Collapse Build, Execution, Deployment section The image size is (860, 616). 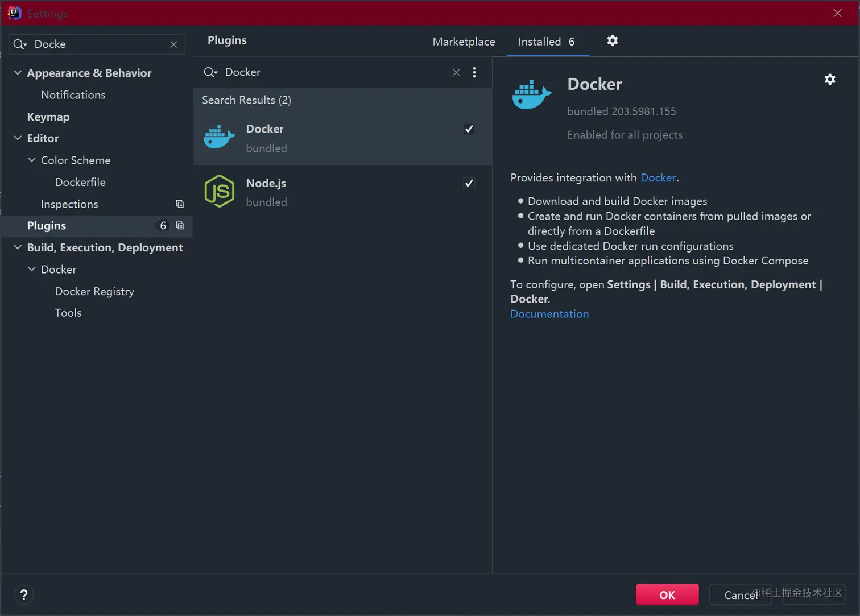tap(18, 247)
